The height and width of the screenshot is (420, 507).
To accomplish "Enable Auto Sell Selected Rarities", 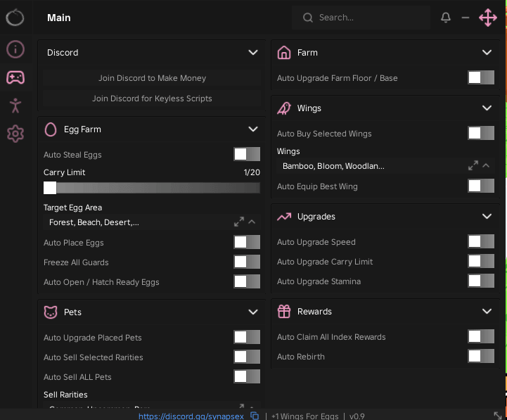I will (247, 357).
